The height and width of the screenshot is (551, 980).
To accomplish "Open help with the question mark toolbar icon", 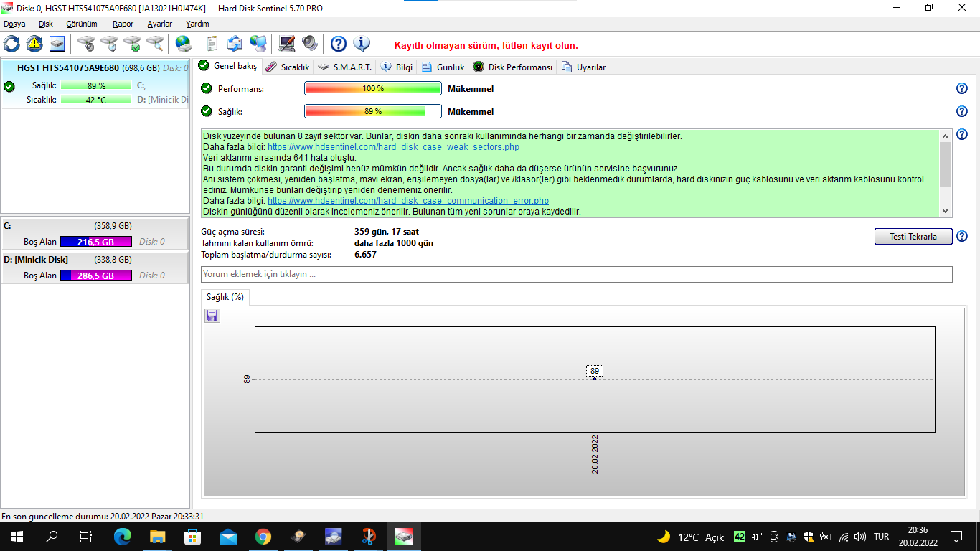I will tap(339, 44).
